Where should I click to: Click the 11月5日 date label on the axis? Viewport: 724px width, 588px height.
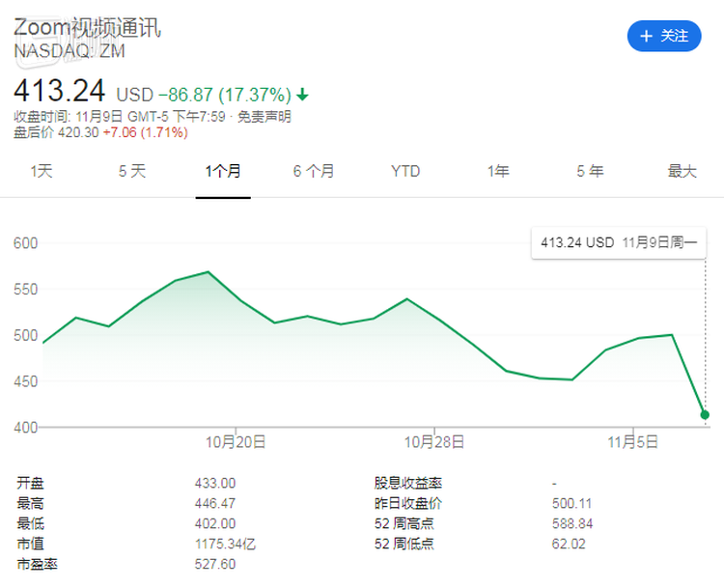(632, 441)
